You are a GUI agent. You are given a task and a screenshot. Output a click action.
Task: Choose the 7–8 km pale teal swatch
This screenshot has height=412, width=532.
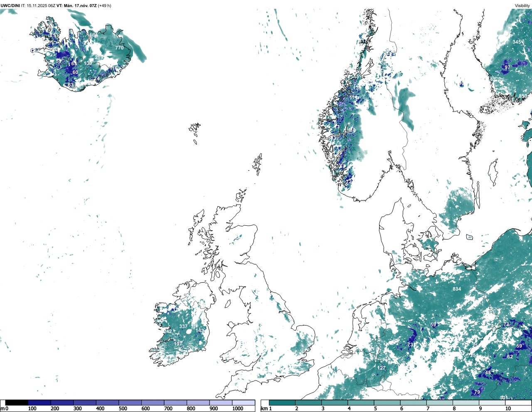[x=439, y=403]
